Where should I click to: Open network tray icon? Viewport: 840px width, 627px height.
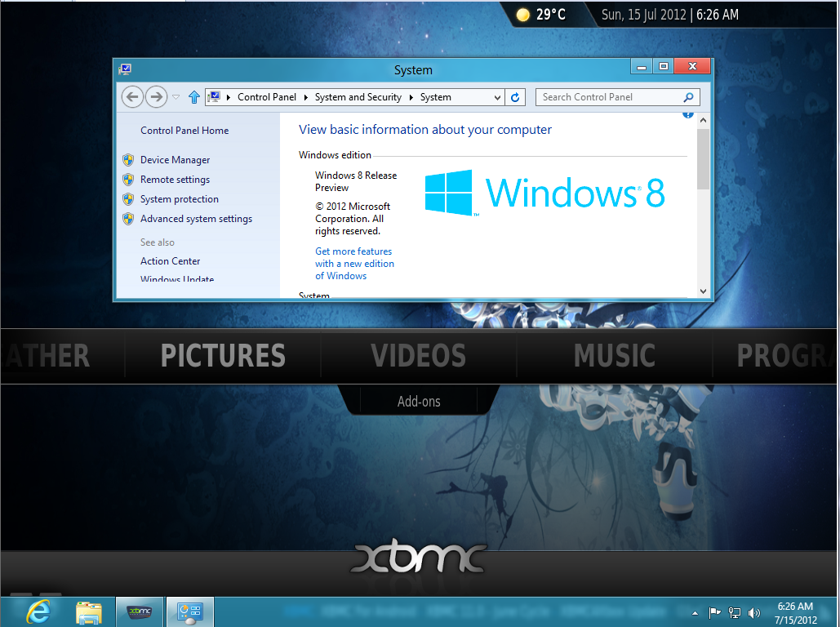[x=735, y=612]
